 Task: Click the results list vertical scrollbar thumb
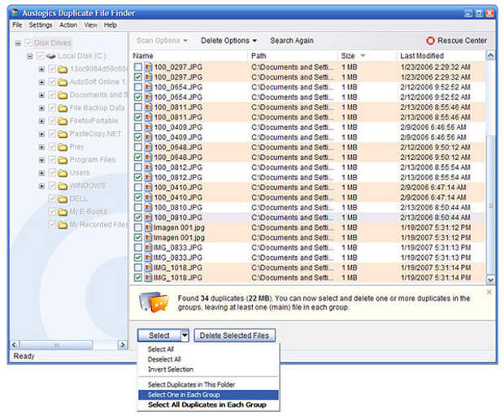[x=490, y=204]
